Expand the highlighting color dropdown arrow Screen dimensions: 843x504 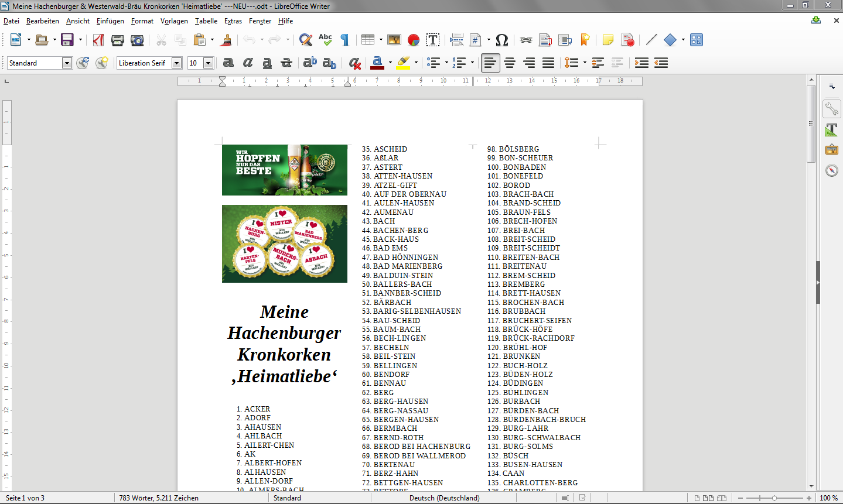(416, 63)
